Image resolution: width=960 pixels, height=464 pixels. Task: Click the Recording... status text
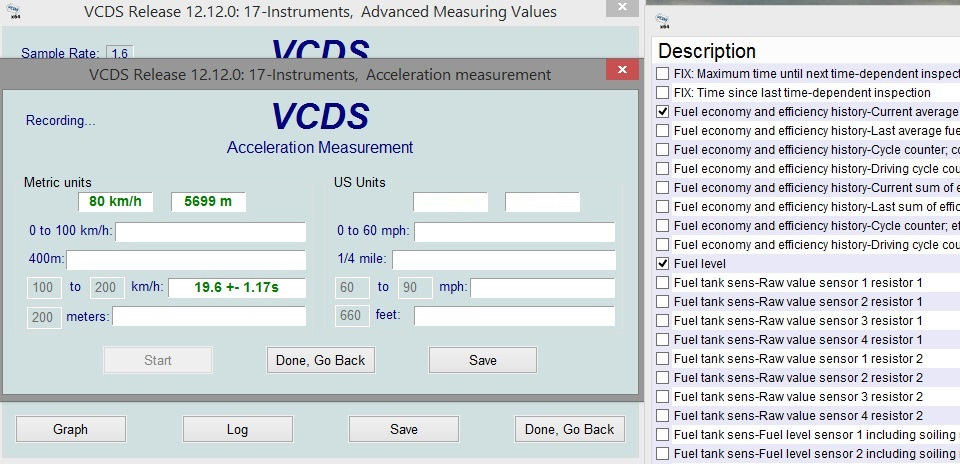click(x=61, y=121)
